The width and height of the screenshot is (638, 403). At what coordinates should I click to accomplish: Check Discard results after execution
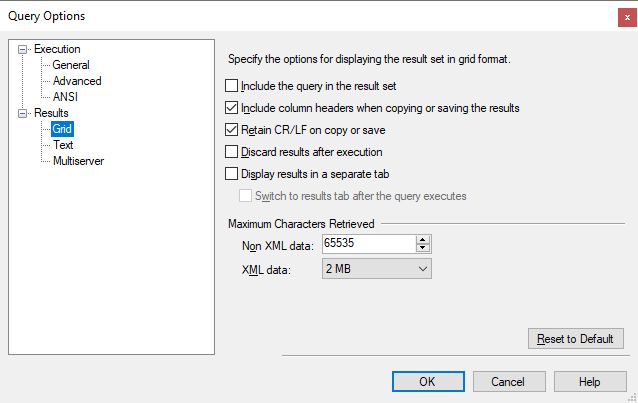coord(233,152)
